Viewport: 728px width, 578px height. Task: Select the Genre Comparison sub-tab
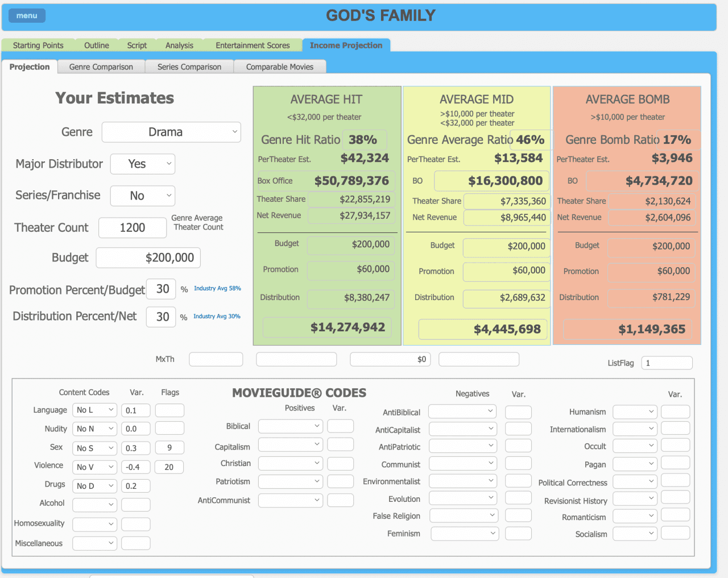(x=101, y=67)
